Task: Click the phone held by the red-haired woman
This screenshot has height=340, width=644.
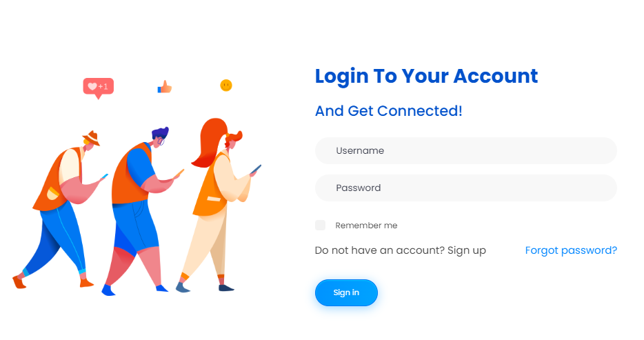Action: [x=256, y=169]
